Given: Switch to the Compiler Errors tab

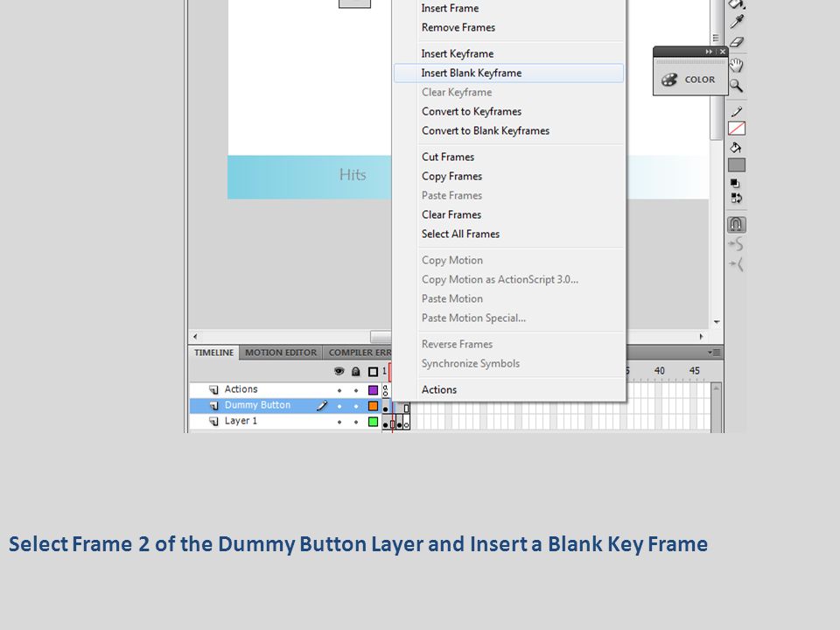Looking at the screenshot, I should [358, 353].
